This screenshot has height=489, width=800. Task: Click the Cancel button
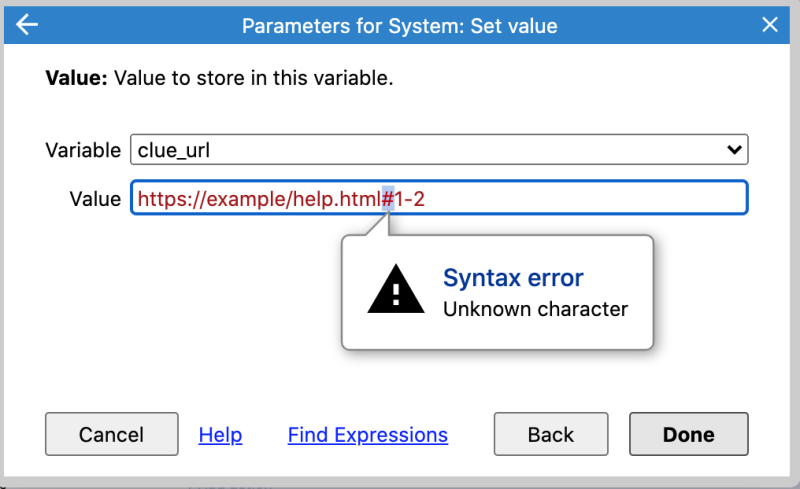[112, 434]
